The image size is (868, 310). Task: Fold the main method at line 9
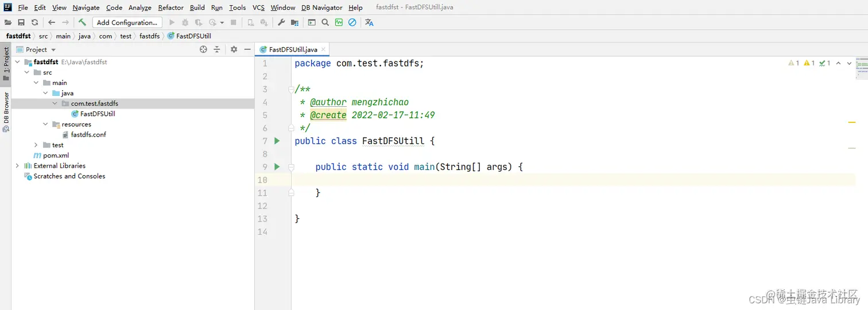291,167
